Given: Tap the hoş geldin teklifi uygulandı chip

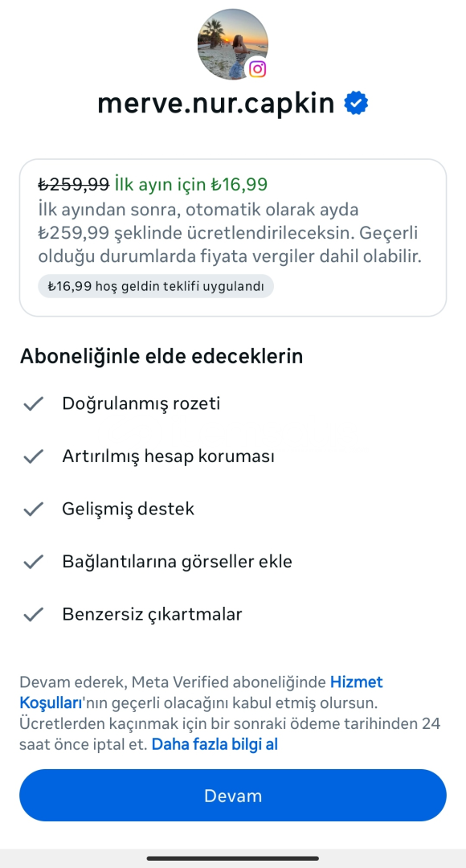Looking at the screenshot, I should pos(156,286).
